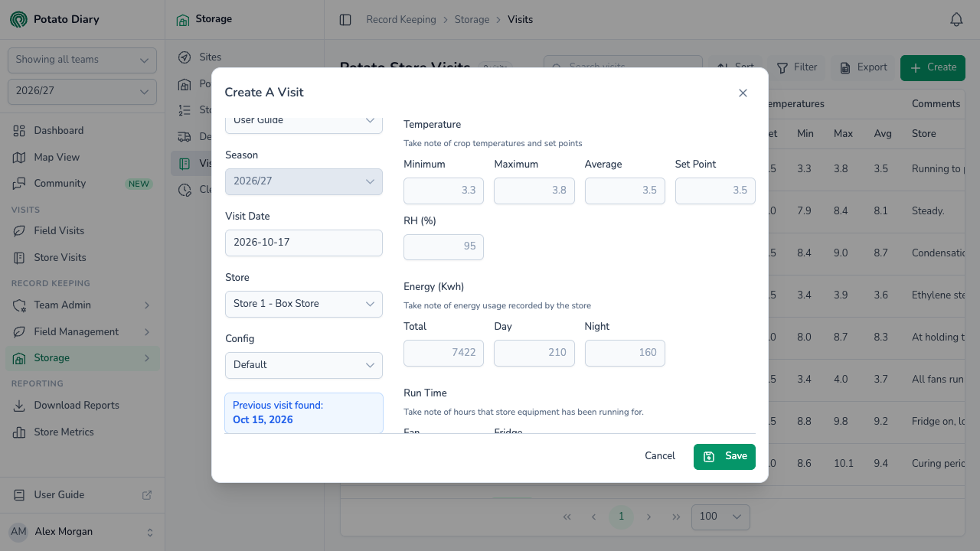Open the Season dropdown in dialog

(304, 181)
